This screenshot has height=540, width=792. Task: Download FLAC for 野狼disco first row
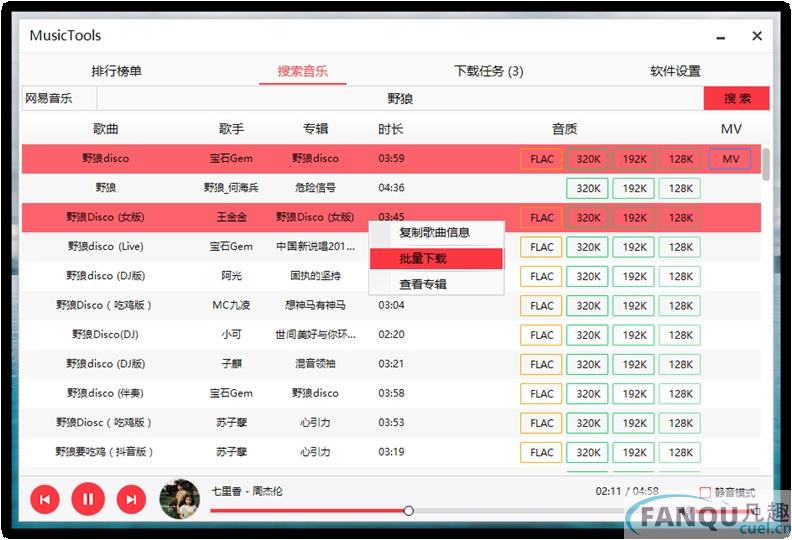(x=542, y=159)
